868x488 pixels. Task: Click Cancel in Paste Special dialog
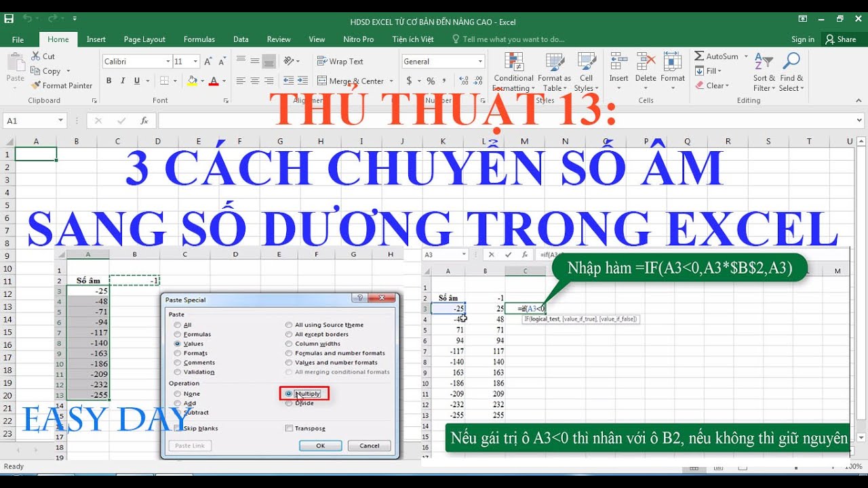(x=369, y=445)
